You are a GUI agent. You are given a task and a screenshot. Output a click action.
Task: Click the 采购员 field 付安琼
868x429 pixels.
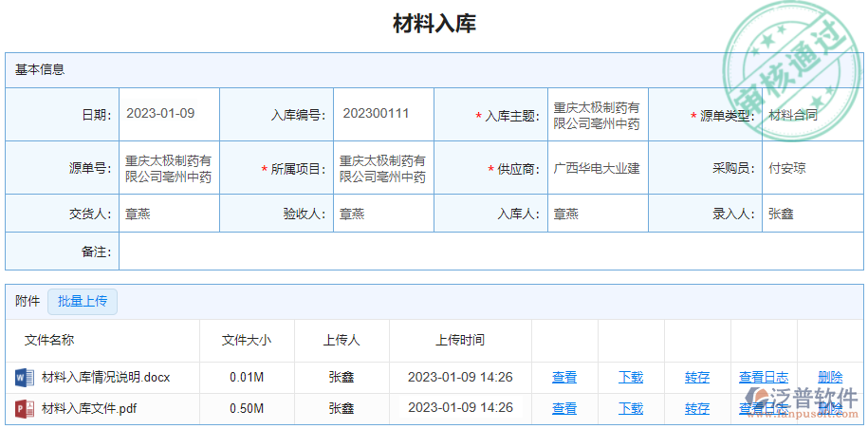click(813, 168)
